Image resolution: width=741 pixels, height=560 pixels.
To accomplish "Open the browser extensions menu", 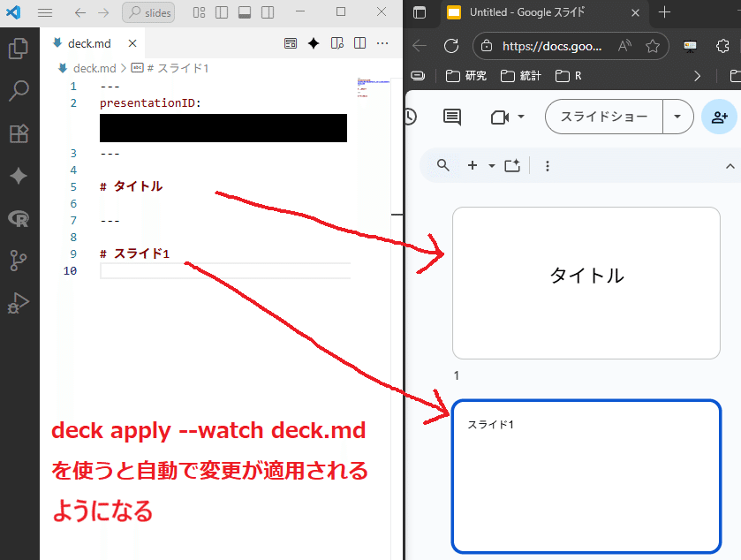I will 722,46.
